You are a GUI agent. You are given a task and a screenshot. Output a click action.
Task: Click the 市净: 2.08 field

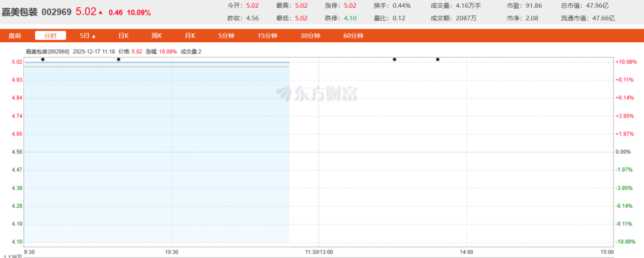click(x=523, y=18)
